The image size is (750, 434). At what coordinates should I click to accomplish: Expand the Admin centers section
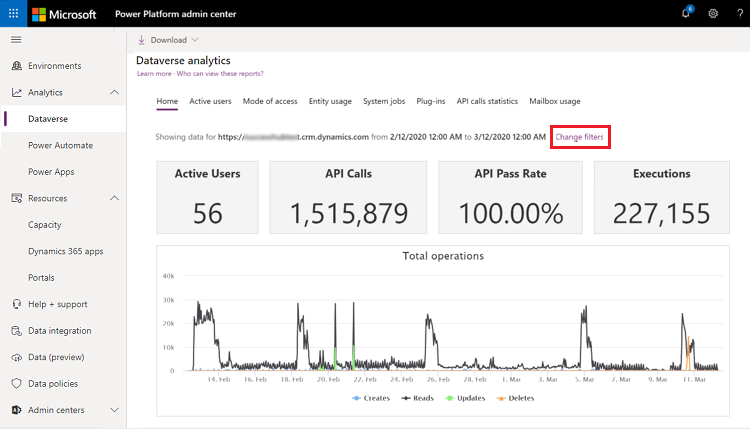pos(114,410)
